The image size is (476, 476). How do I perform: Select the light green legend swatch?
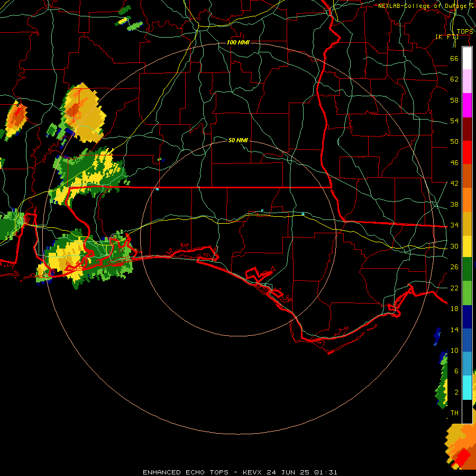(x=467, y=293)
